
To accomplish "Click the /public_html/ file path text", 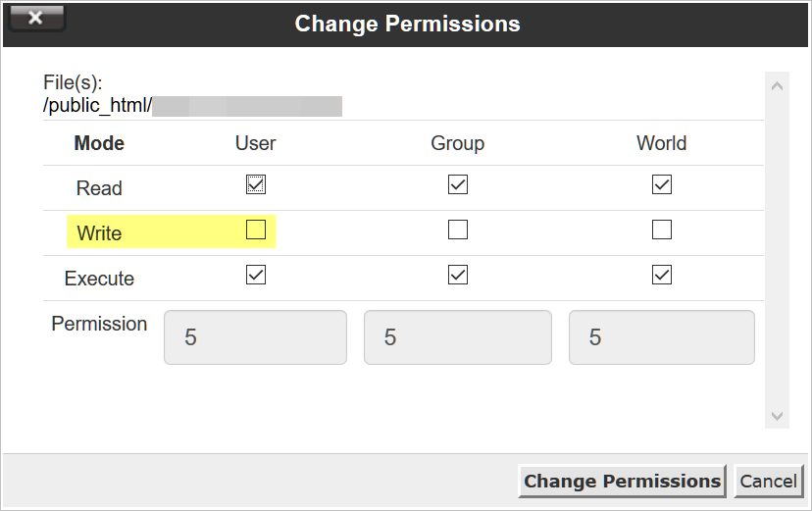I will 97,106.
